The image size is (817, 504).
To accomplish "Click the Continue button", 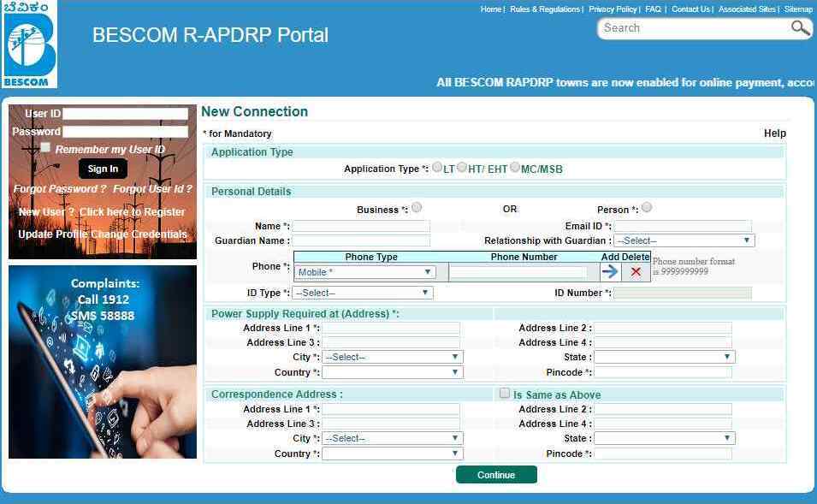I will [496, 474].
